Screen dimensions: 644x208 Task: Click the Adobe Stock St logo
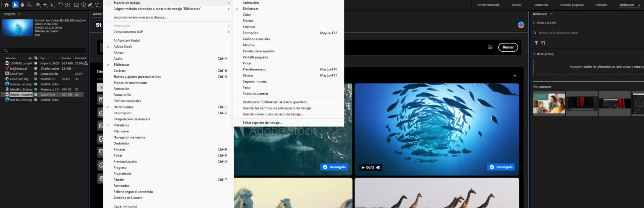coord(98,25)
